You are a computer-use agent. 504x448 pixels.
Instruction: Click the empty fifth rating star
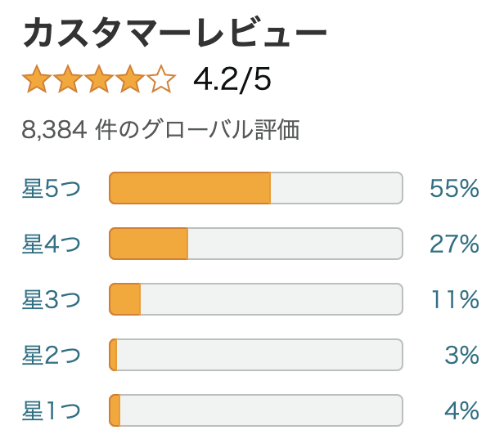[161, 79]
